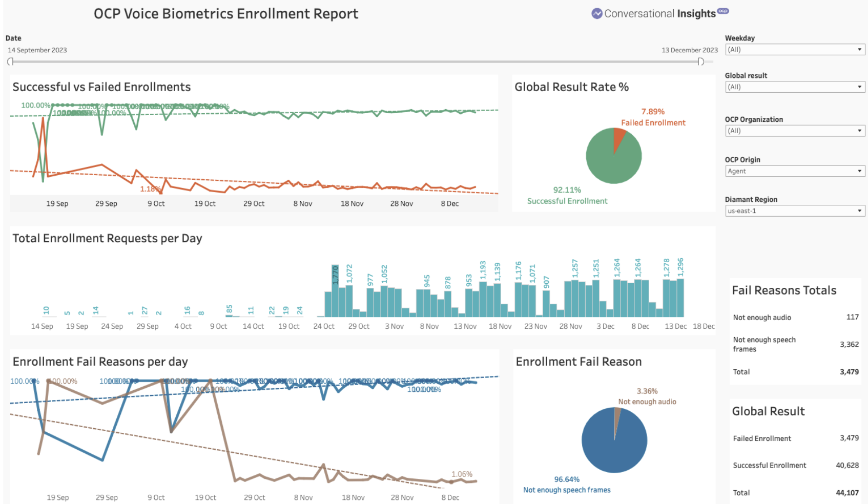Image resolution: width=868 pixels, height=504 pixels.
Task: Open the Weekday dropdown
Action: [x=795, y=50]
